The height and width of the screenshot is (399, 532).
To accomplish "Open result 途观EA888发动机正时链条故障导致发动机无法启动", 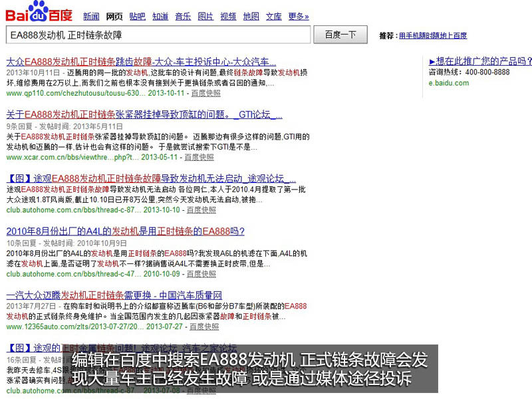I will coord(151,178).
